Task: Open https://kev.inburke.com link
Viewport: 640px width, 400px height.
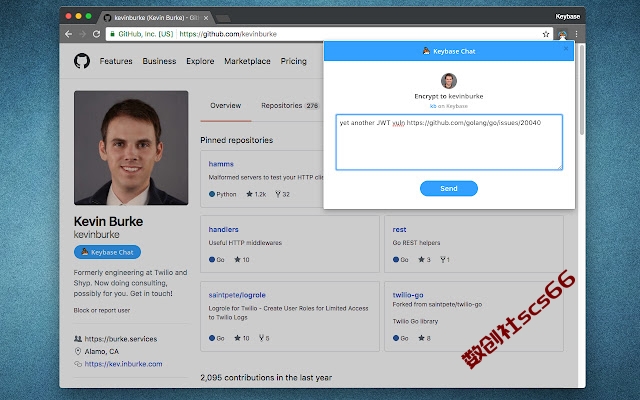Action: (123, 364)
